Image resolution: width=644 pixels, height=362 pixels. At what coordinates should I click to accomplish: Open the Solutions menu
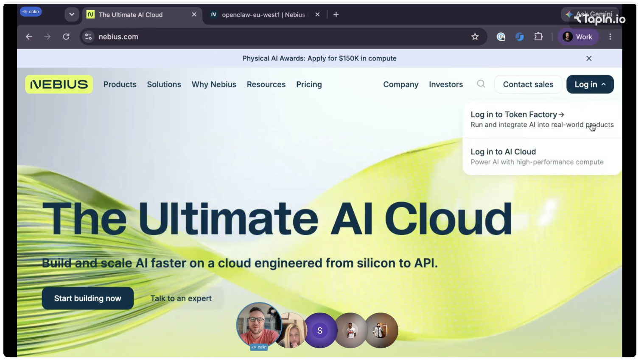(x=164, y=84)
